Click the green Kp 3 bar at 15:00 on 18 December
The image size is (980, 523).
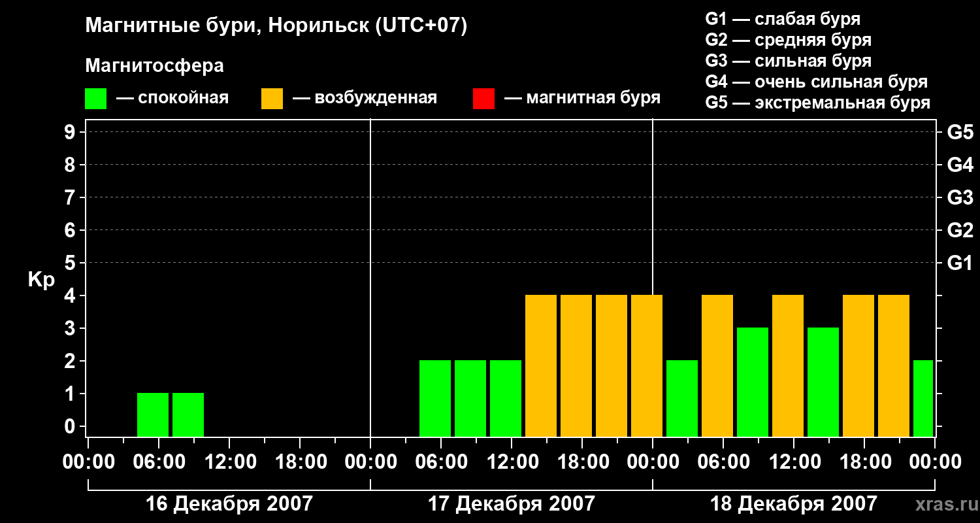tap(823, 382)
